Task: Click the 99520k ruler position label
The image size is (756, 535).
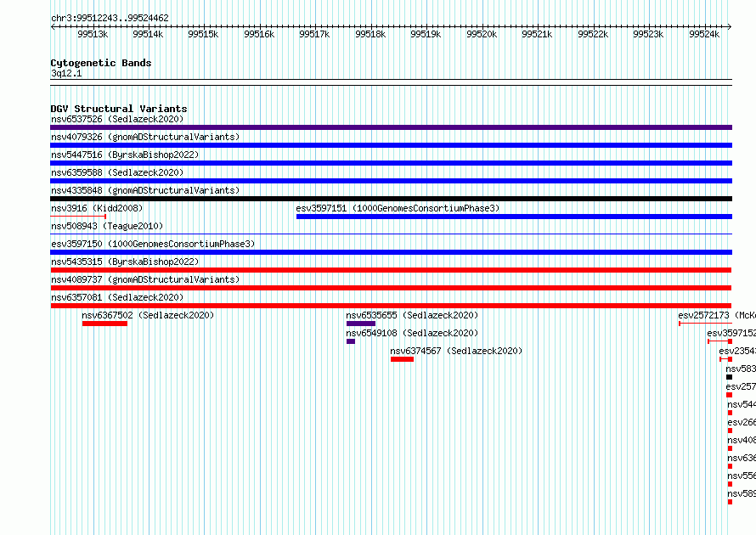Action: (x=482, y=34)
